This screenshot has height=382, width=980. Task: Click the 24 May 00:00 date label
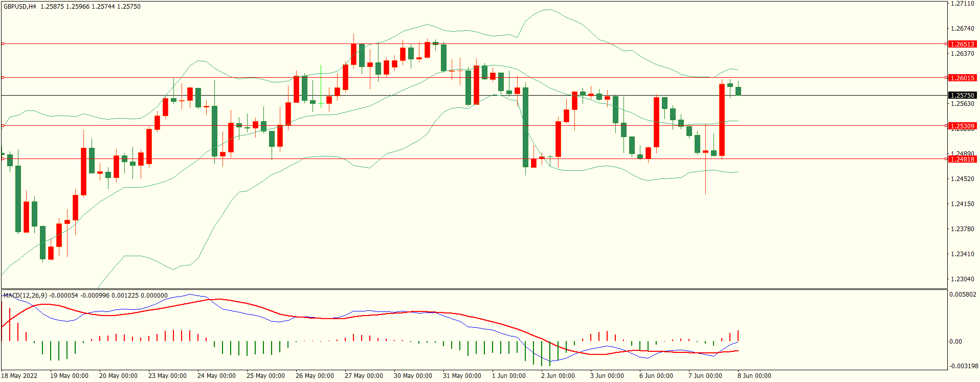216,376
